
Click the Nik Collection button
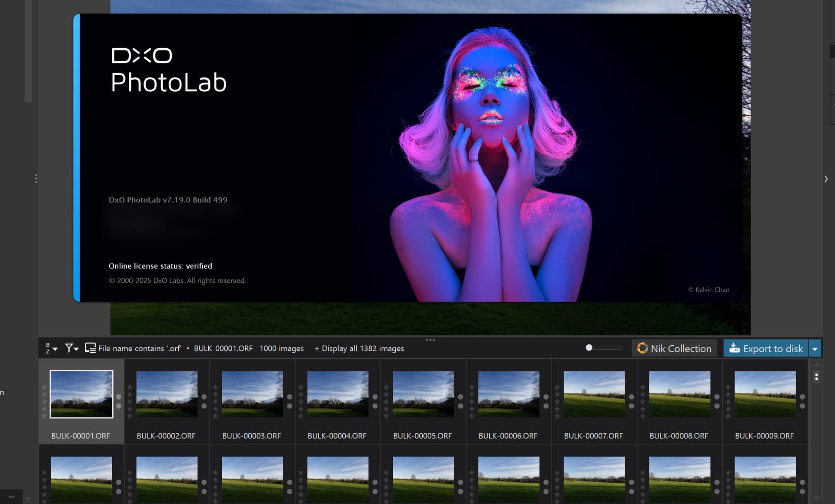(x=674, y=348)
